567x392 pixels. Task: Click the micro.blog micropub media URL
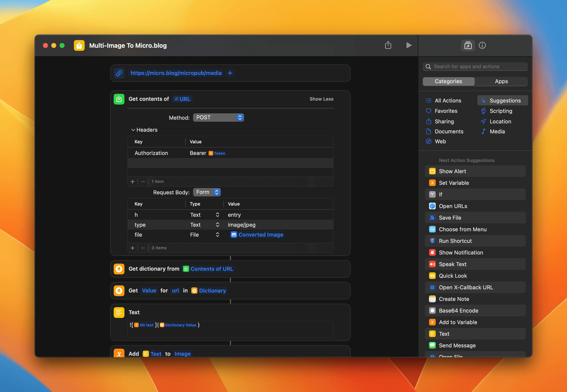coord(176,73)
